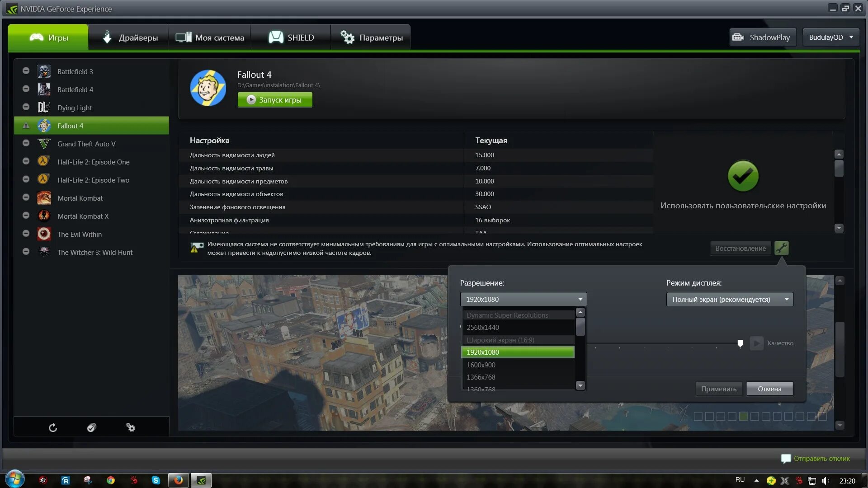Select Dying Light game icon

(x=44, y=108)
